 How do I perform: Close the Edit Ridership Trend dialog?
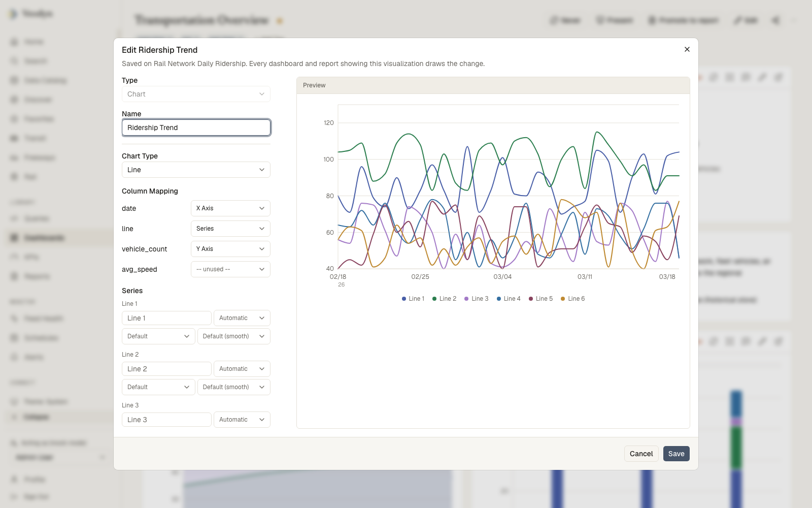[687, 49]
